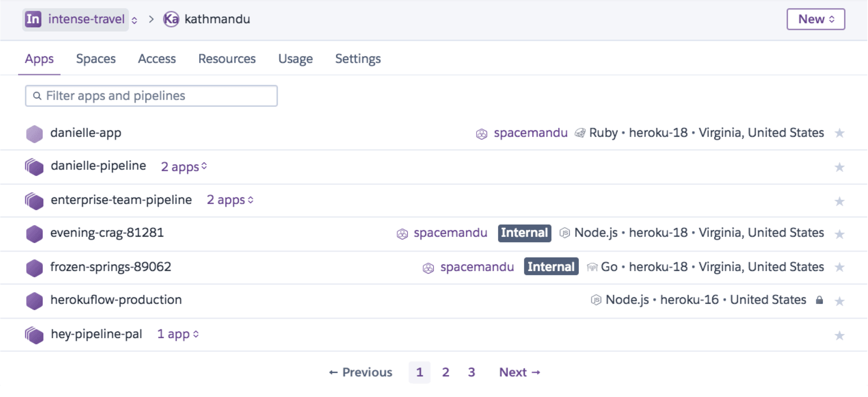Open the New dropdown button
The width and height of the screenshot is (868, 397).
pos(816,19)
